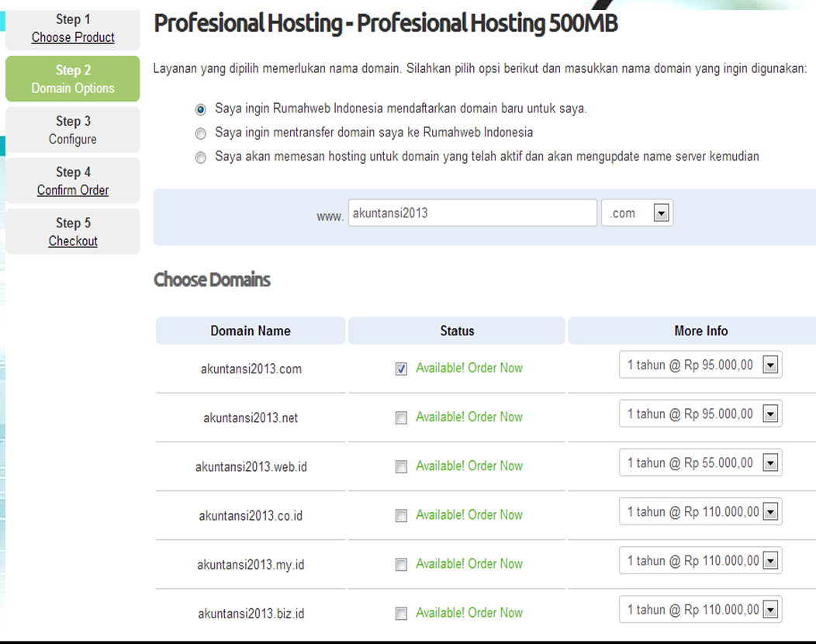Select radio for registering a new domain
Viewport: 816px width, 644px height.
point(200,109)
